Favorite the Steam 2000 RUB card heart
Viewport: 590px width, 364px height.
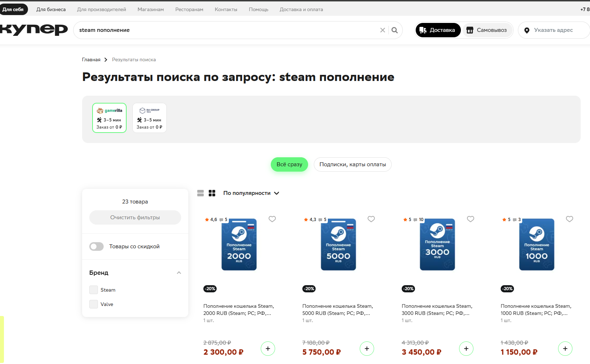272,219
